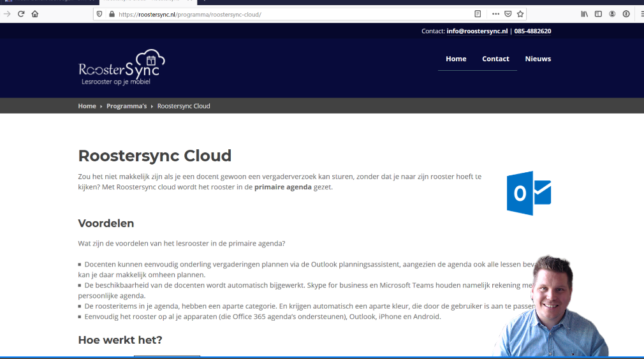The image size is (644, 359).
Task: Open Home in site navigation
Action: [x=456, y=59]
